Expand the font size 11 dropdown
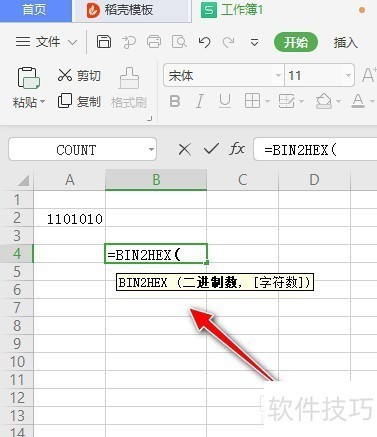 [x=348, y=75]
